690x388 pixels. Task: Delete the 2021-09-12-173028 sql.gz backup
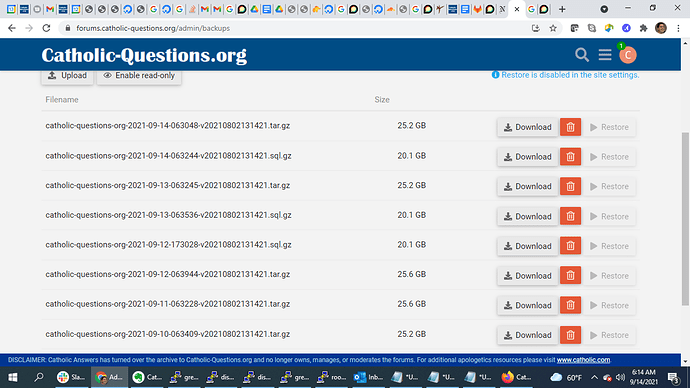(570, 246)
